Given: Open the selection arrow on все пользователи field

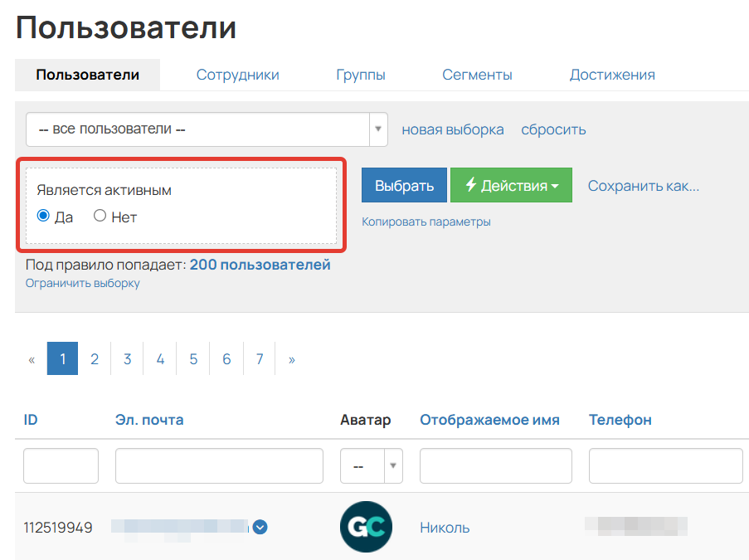Looking at the screenshot, I should pos(378,129).
